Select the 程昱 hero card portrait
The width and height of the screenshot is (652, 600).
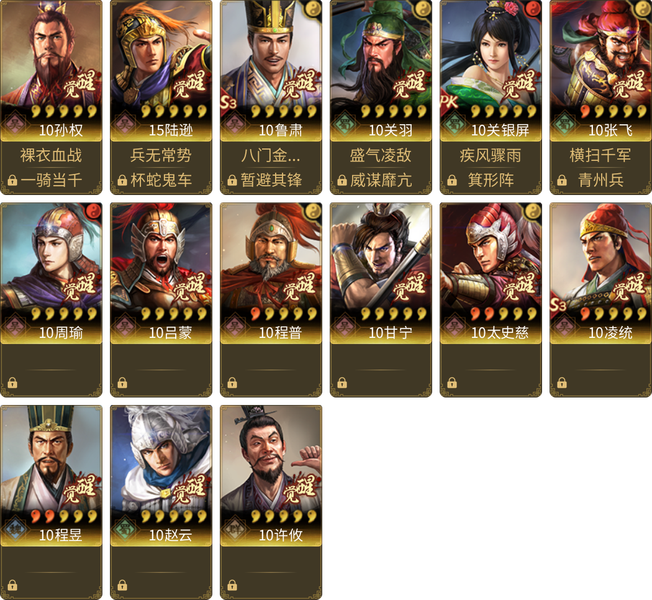[x=51, y=459]
